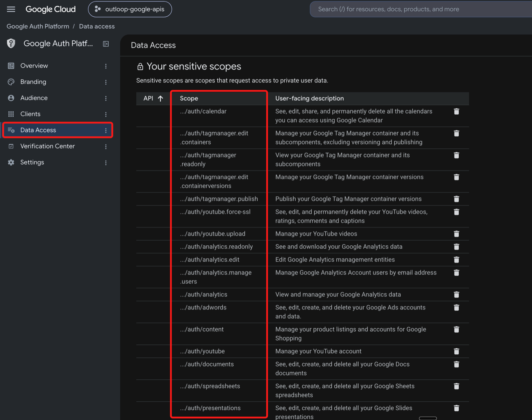The height and width of the screenshot is (420, 532).
Task: Open more options for Clients
Action: pos(106,114)
